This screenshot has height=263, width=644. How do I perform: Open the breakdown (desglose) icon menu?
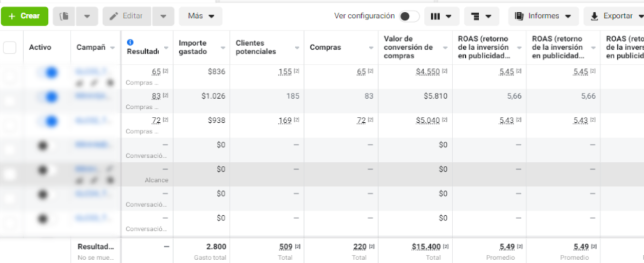481,16
